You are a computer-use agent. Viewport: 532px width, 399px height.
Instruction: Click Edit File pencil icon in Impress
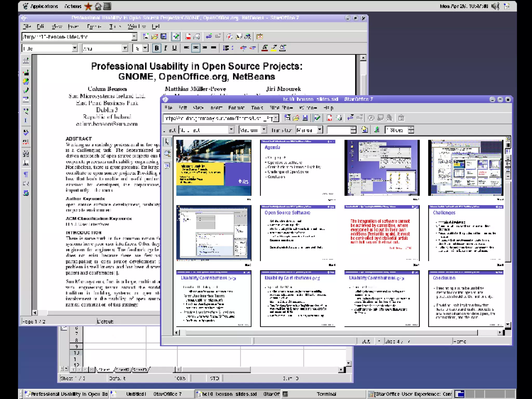click(x=317, y=118)
